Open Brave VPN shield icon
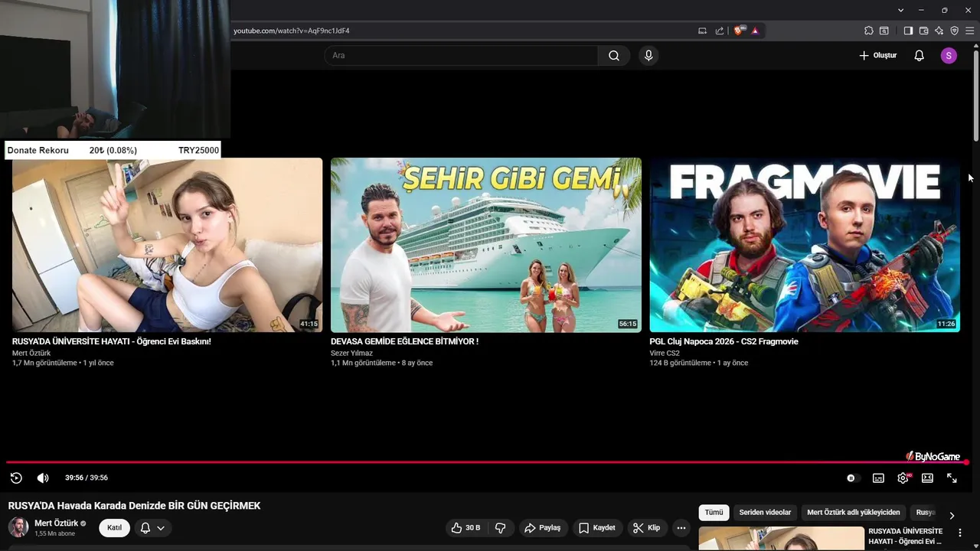 954,31
